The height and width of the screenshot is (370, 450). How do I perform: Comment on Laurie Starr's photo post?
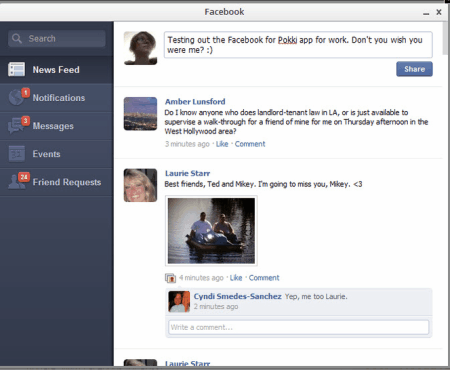264,278
